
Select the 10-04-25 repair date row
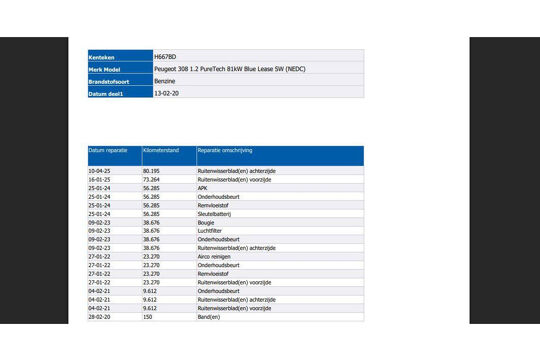coord(226,171)
